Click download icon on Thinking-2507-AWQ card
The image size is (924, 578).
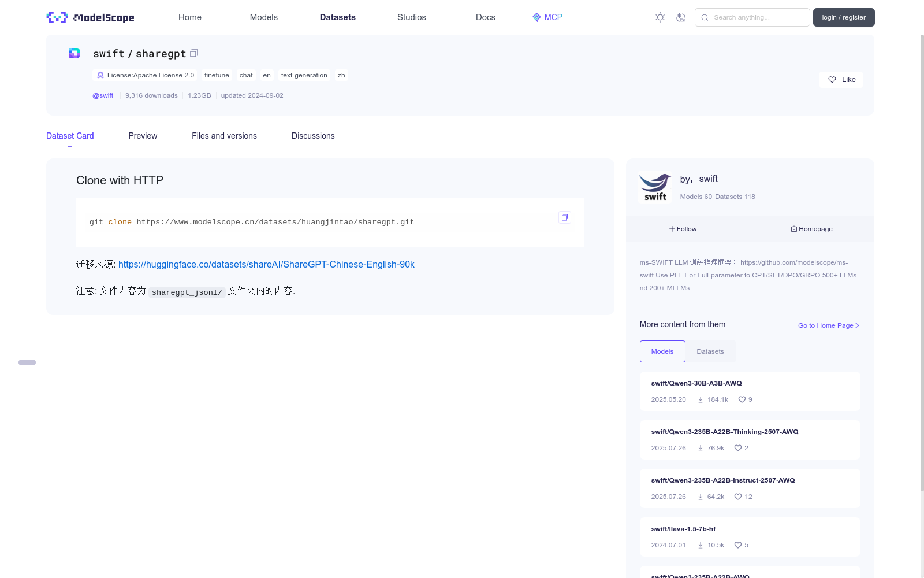tap(701, 448)
